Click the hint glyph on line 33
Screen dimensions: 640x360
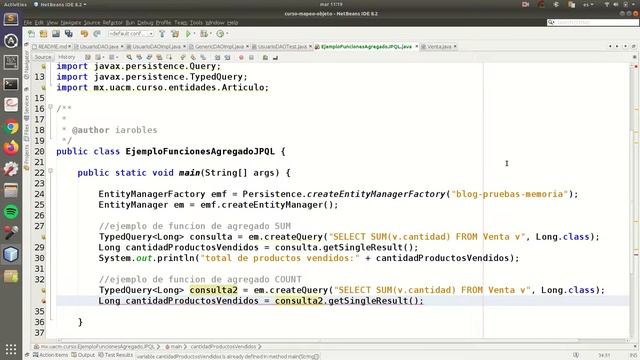(x=43, y=291)
